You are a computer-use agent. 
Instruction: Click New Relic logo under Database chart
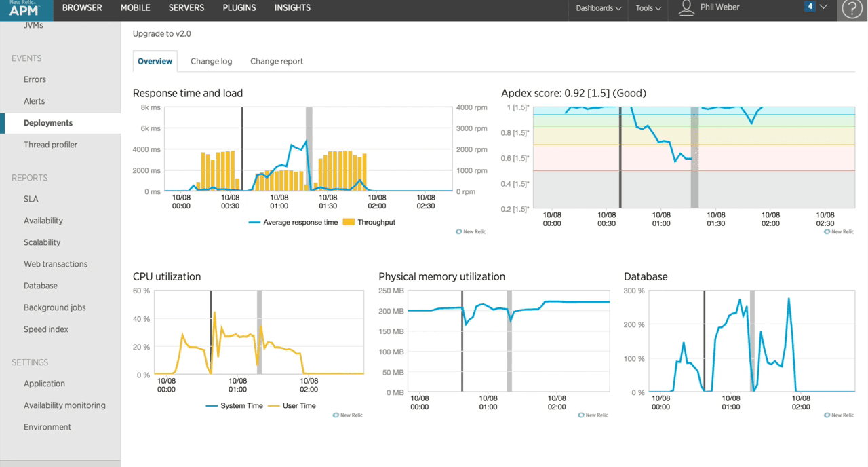click(838, 415)
